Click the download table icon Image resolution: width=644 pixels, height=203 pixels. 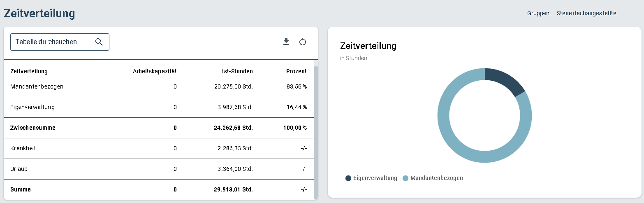(286, 42)
